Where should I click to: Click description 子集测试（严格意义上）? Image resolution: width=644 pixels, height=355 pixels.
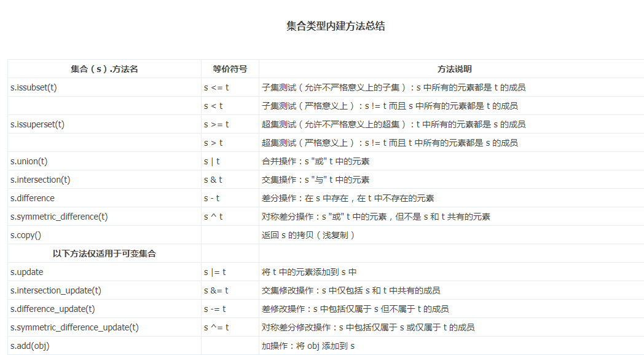click(390, 106)
